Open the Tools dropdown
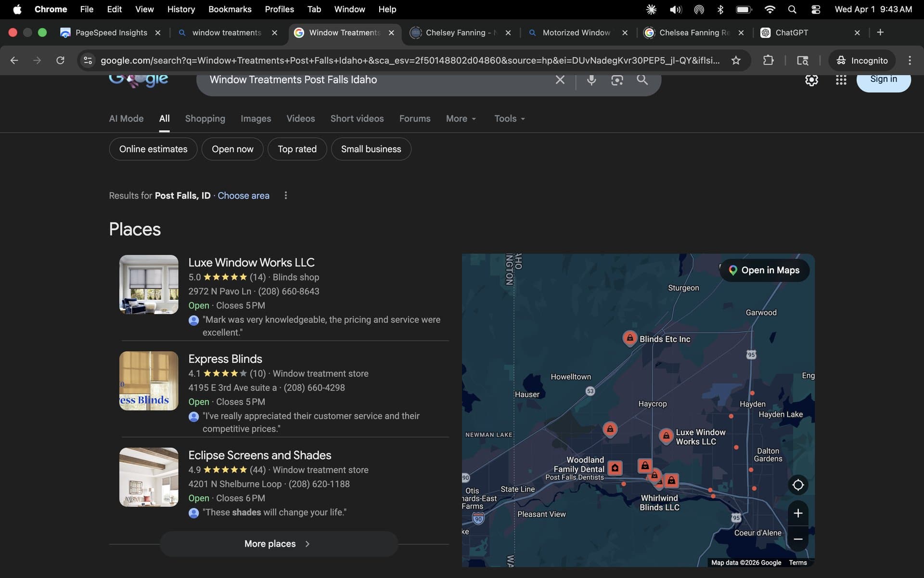The width and height of the screenshot is (924, 578). pyautogui.click(x=509, y=118)
